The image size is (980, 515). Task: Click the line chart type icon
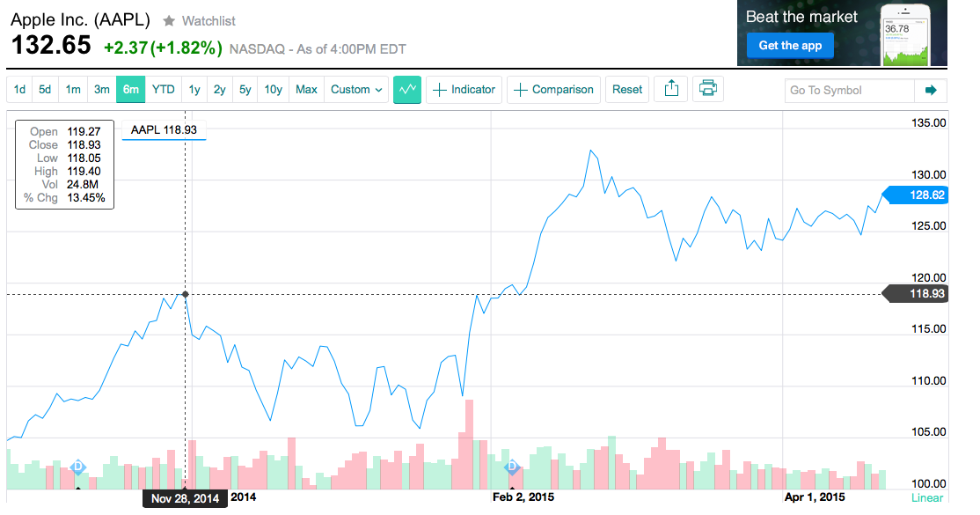tap(406, 89)
